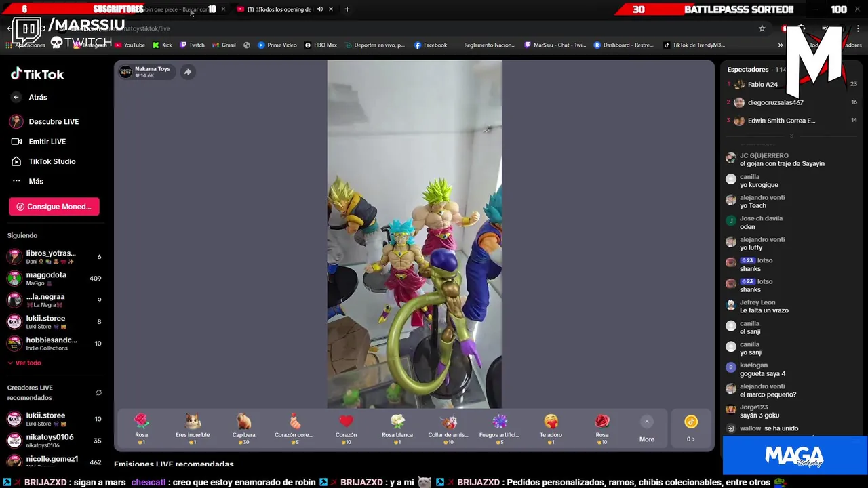This screenshot has height=488, width=868.
Task: Expand gifts with the More button
Action: [647, 429]
